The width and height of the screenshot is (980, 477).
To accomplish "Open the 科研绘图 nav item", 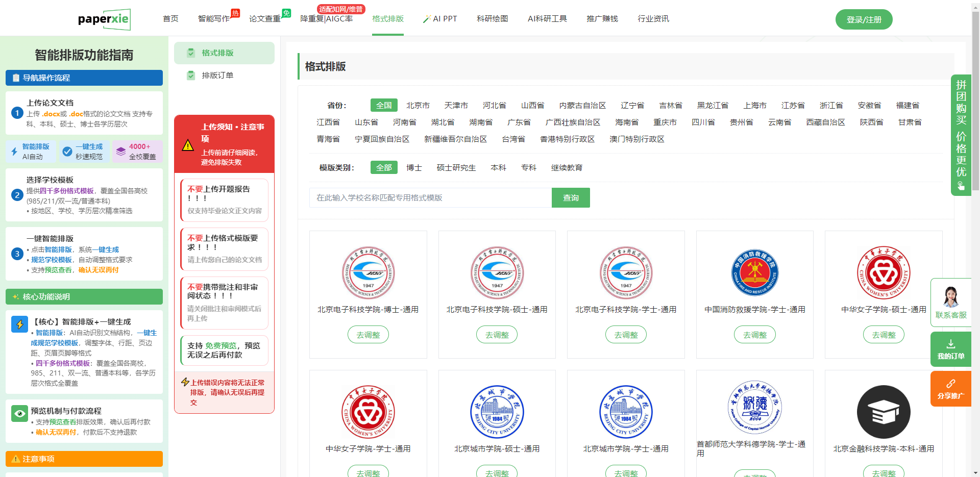I will tap(493, 19).
